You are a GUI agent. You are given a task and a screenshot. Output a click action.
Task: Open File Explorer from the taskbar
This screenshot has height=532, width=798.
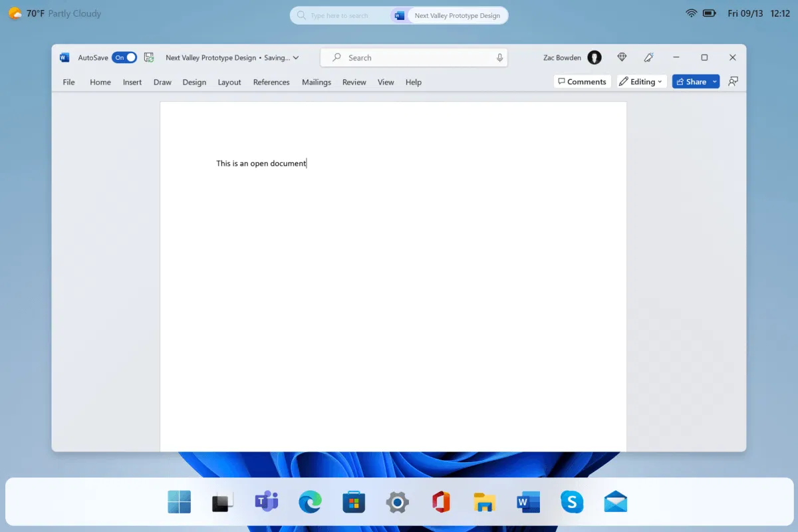(x=484, y=502)
